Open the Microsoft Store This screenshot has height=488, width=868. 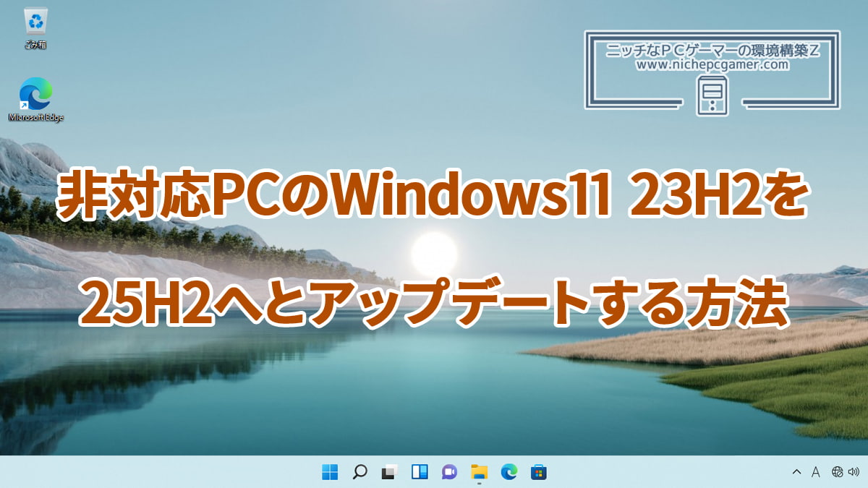pyautogui.click(x=536, y=474)
